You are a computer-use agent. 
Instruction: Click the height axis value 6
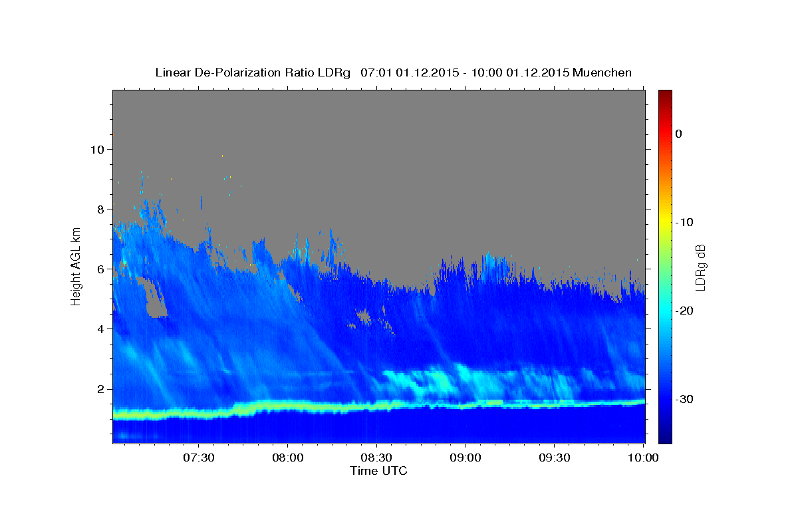pos(100,269)
